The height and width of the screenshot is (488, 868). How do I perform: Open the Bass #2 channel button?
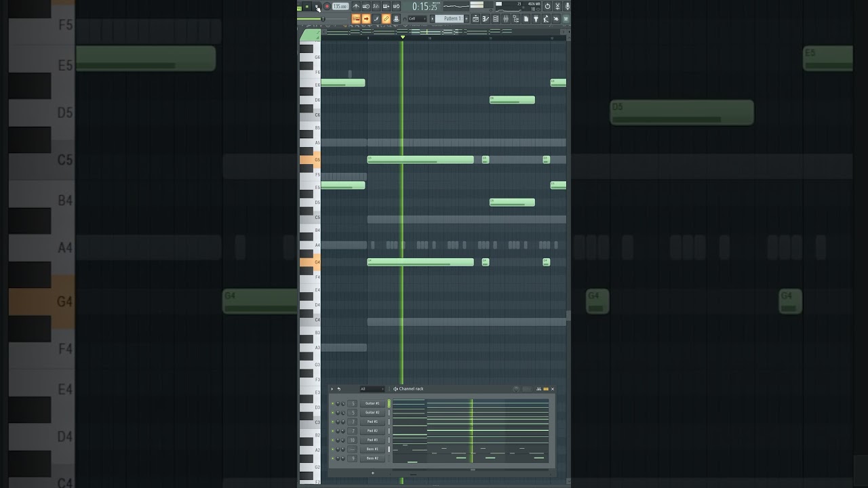point(372,458)
